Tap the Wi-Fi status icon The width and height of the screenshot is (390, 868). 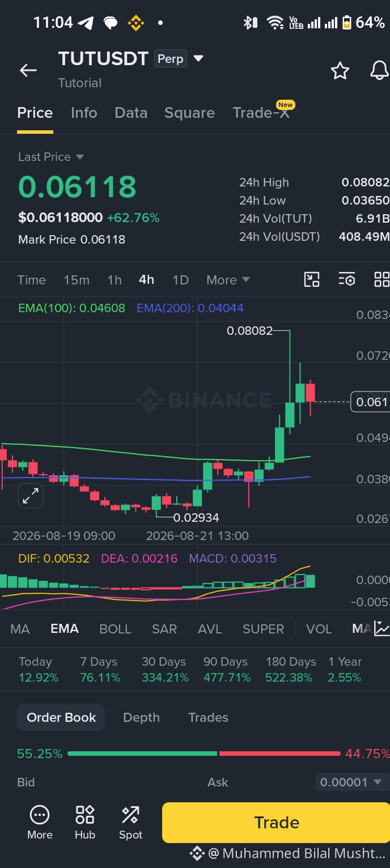(x=275, y=23)
